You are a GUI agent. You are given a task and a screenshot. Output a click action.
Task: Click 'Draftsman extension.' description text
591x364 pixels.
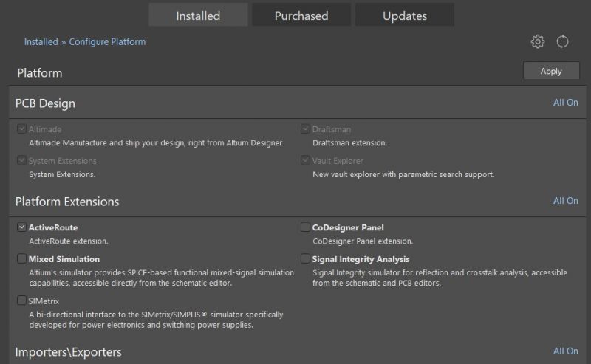click(x=349, y=142)
